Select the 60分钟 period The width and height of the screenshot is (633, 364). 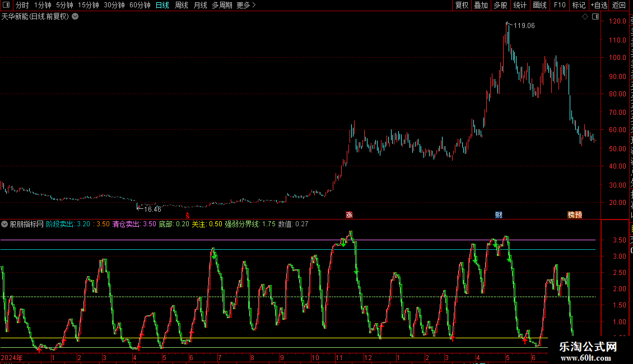[140, 5]
